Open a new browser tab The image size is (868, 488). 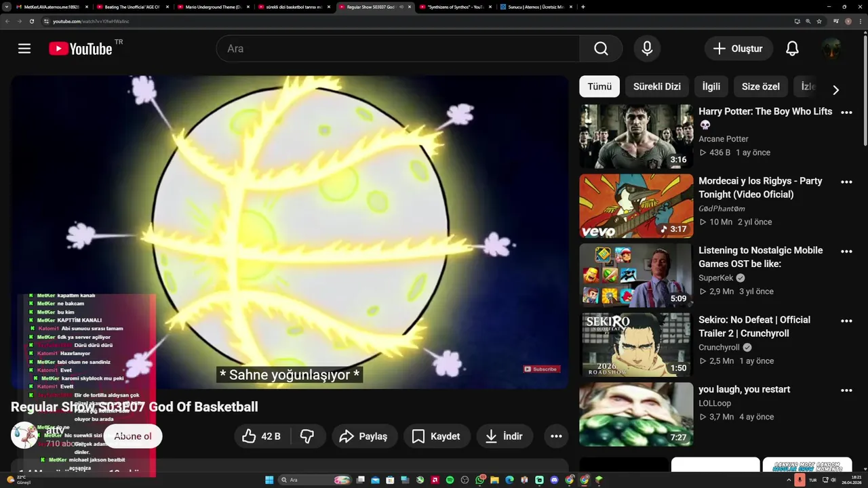(x=583, y=7)
